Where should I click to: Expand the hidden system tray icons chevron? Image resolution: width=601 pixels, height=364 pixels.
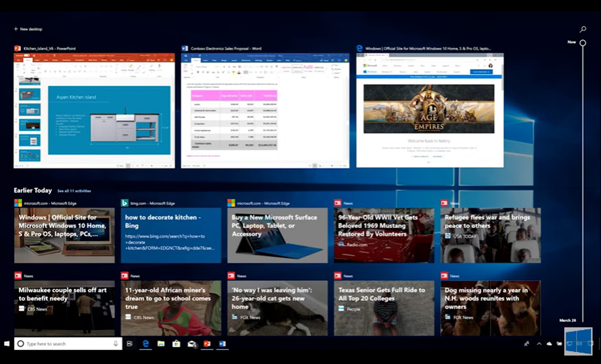pyautogui.click(x=539, y=344)
